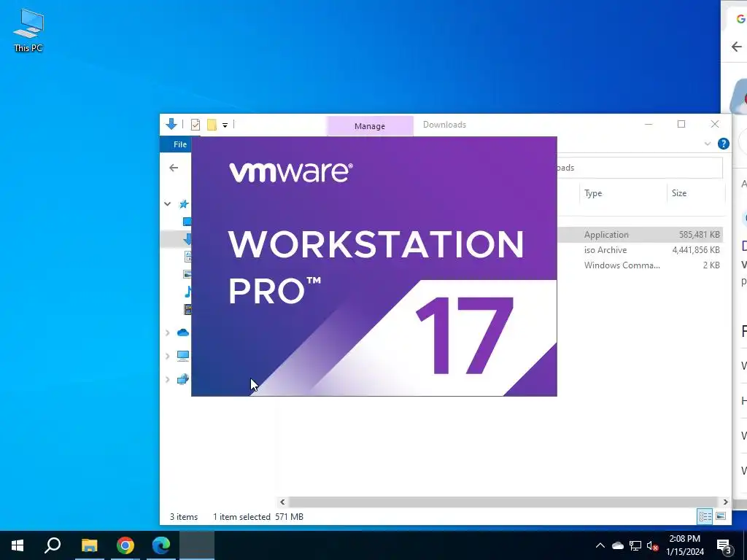The height and width of the screenshot is (560, 747).
Task: Open Explorer help question mark icon
Action: [x=723, y=144]
